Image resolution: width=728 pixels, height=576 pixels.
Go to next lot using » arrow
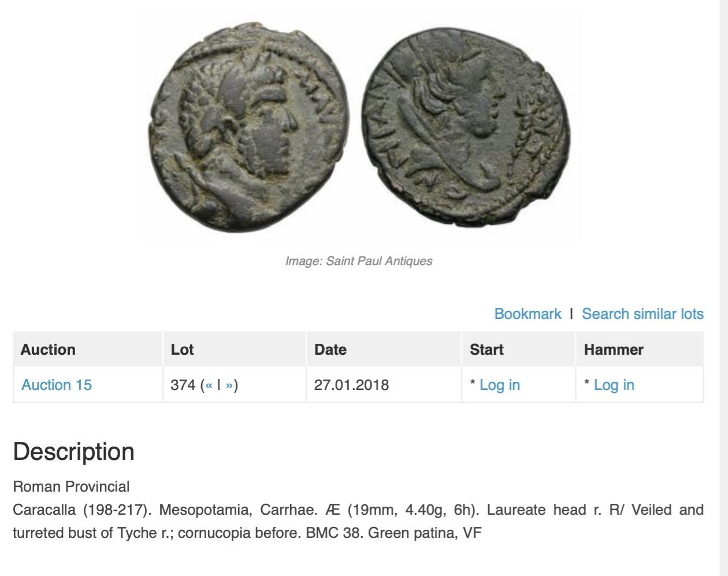[x=229, y=385]
